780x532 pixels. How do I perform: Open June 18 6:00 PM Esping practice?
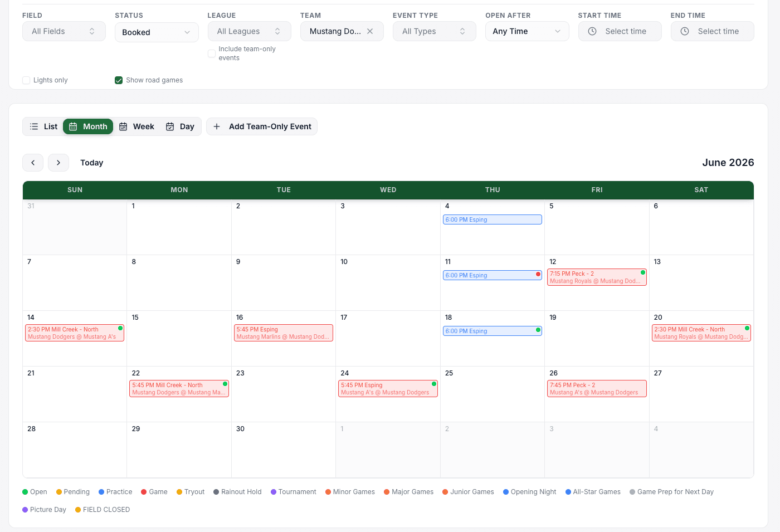(x=493, y=331)
